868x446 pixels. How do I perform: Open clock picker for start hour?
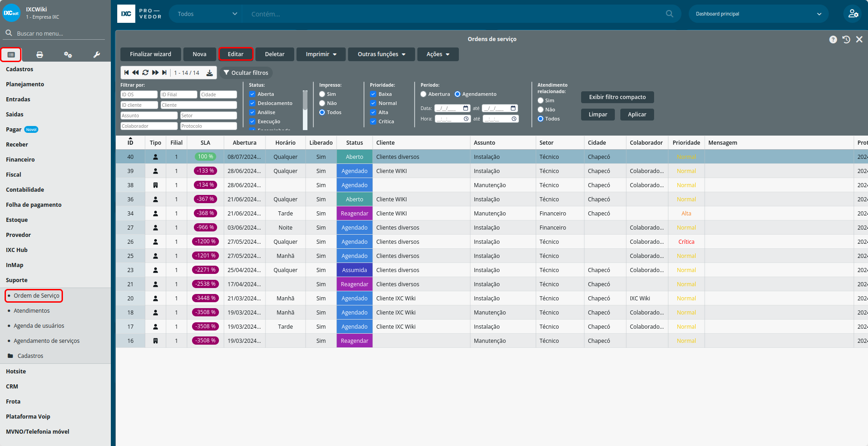tap(466, 119)
